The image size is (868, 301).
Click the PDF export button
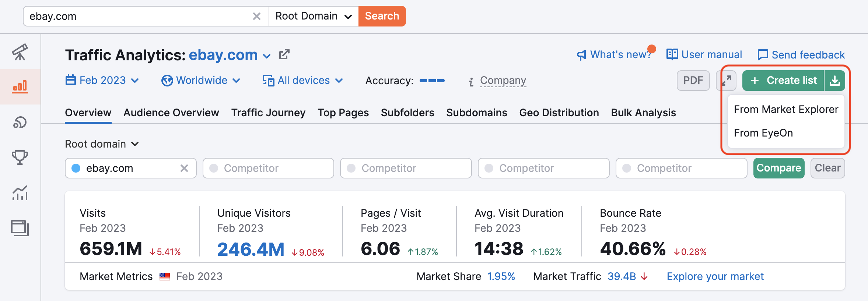coord(693,81)
